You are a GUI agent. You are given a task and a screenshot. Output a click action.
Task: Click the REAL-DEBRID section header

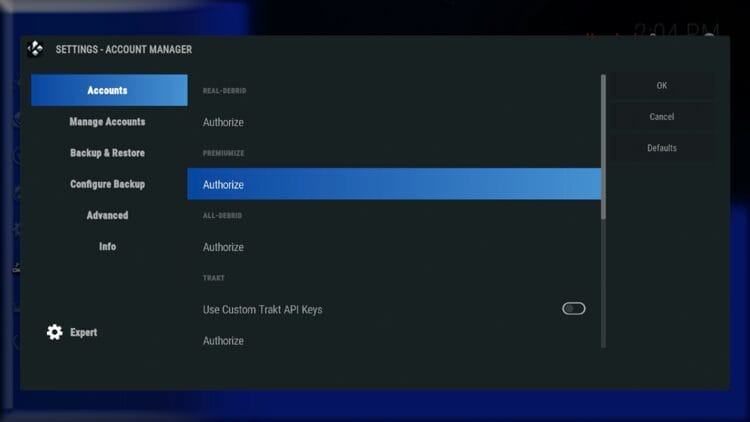point(224,90)
